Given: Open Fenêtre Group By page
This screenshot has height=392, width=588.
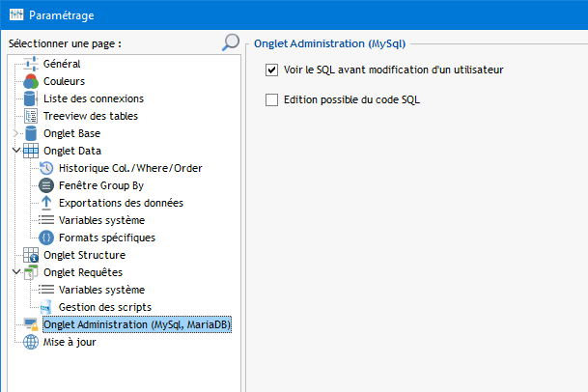Looking at the screenshot, I should tap(101, 185).
